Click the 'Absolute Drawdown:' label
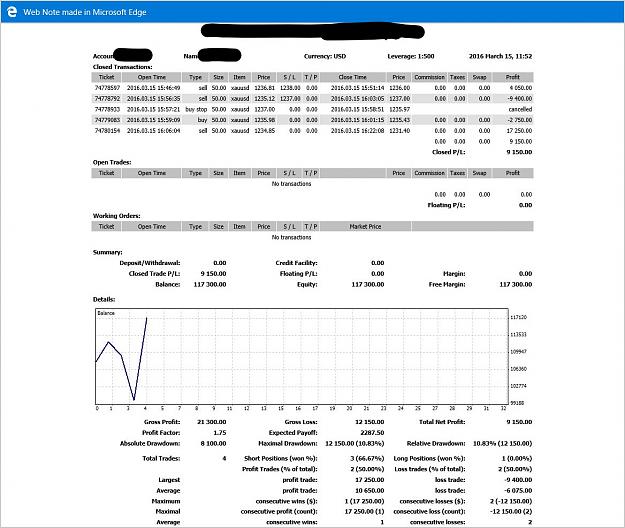This screenshot has width=625, height=528. click(x=150, y=444)
